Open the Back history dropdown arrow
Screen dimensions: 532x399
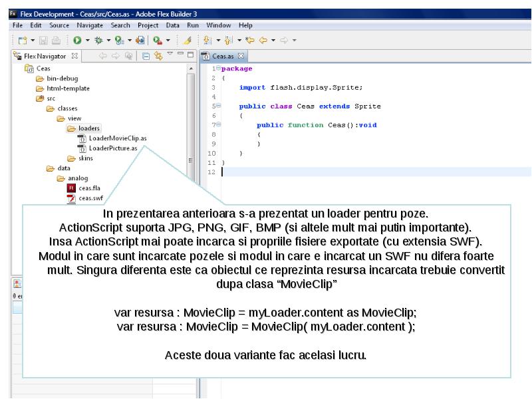[273, 41]
